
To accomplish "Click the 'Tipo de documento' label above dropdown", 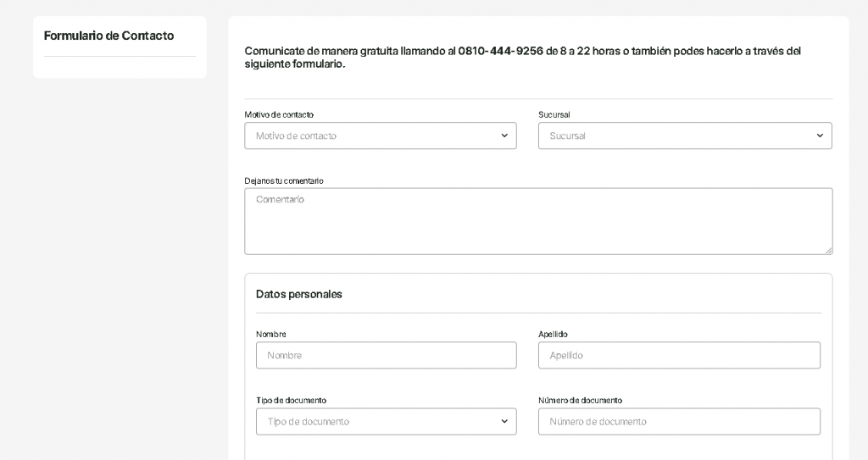I will [292, 400].
